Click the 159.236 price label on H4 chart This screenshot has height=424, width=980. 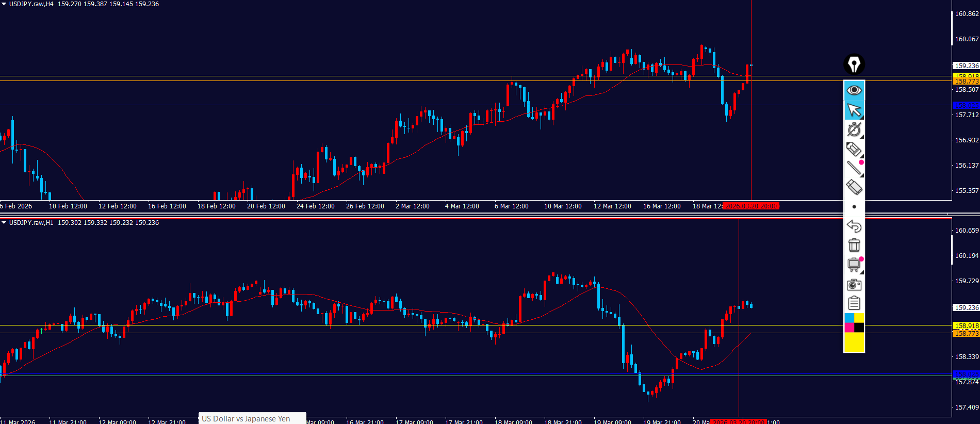966,66
